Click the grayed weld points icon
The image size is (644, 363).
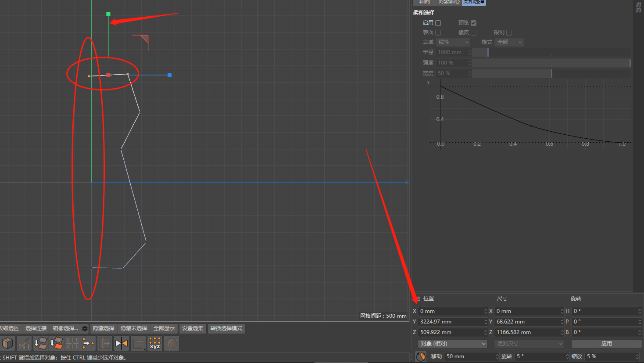coord(72,343)
